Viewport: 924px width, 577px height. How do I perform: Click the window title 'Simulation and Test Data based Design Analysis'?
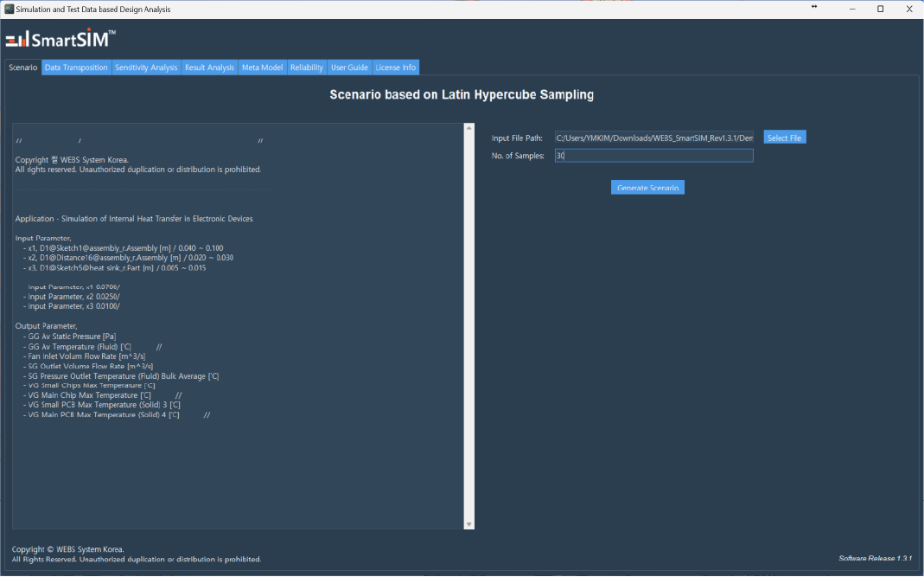click(x=93, y=10)
